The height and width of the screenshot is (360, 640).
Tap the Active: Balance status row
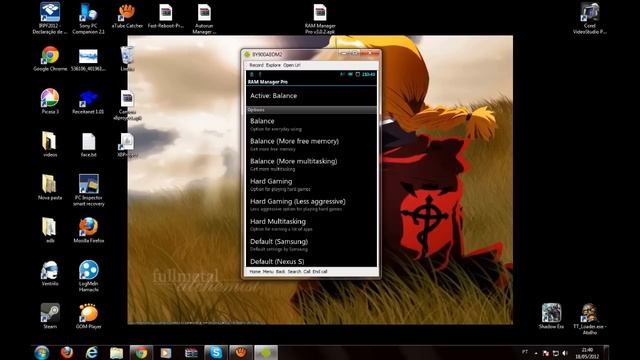click(311, 96)
